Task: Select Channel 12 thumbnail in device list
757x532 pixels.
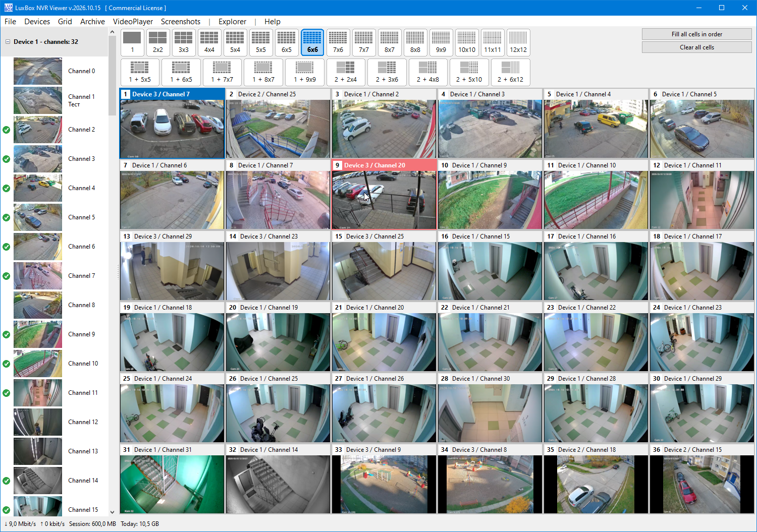Action: (x=38, y=422)
